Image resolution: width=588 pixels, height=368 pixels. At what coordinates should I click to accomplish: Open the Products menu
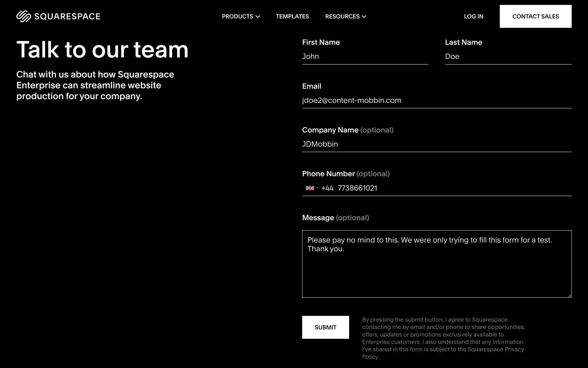(241, 17)
